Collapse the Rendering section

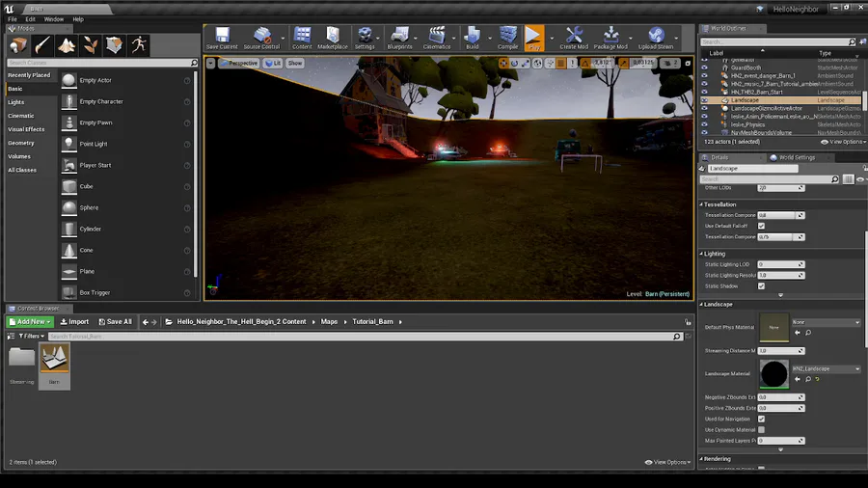point(701,459)
